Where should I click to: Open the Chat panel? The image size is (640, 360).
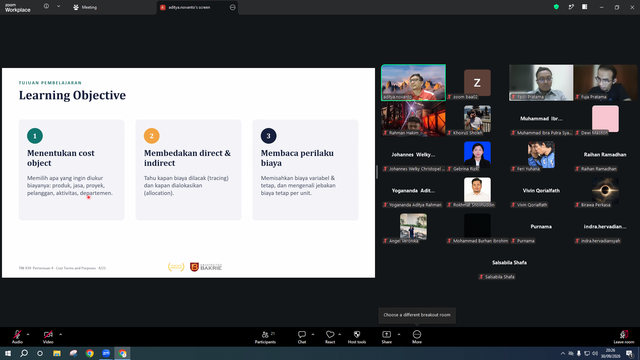coord(302,337)
